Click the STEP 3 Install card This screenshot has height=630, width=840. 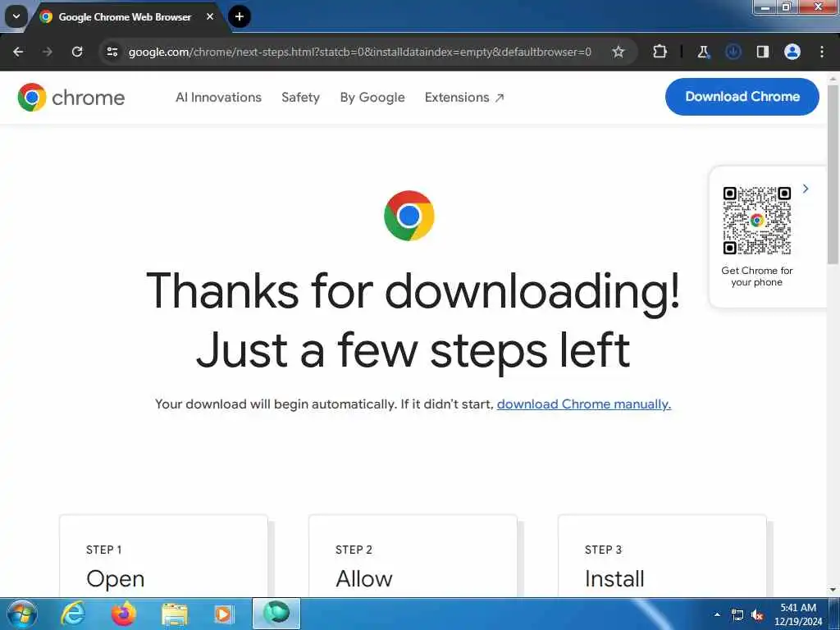[x=662, y=556]
